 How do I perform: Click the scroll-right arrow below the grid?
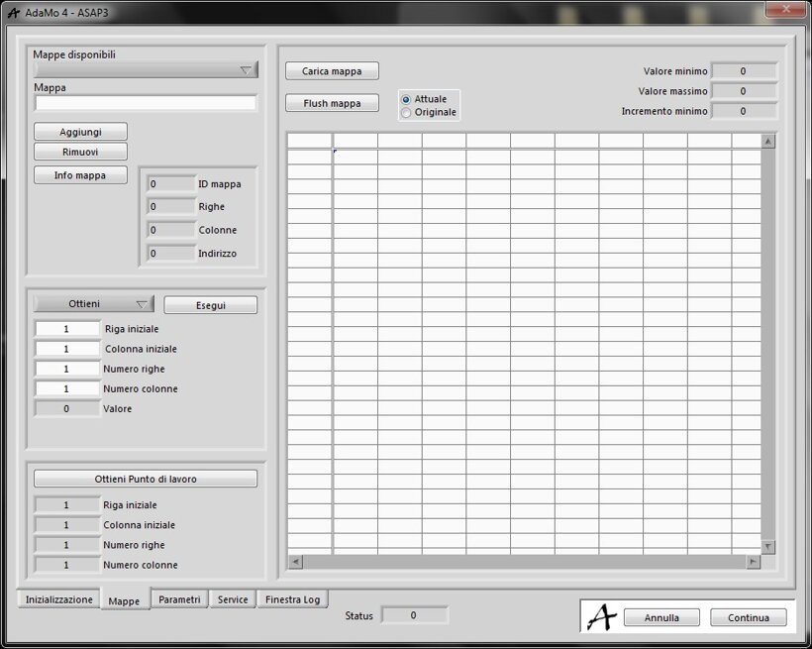(x=753, y=562)
